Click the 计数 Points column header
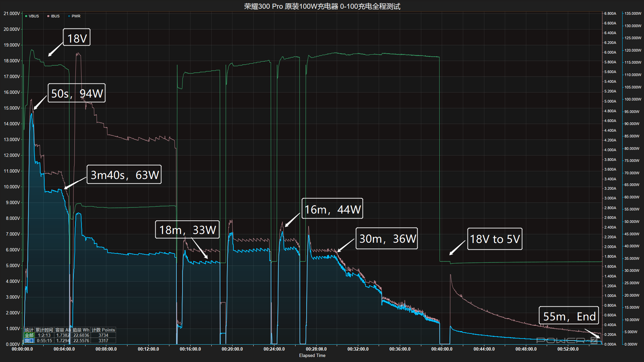 pos(103,330)
